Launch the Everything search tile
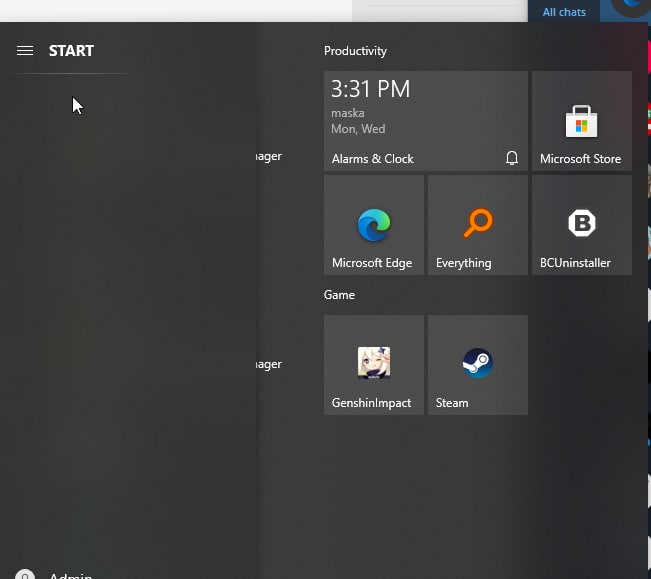This screenshot has width=651, height=579. click(x=478, y=225)
